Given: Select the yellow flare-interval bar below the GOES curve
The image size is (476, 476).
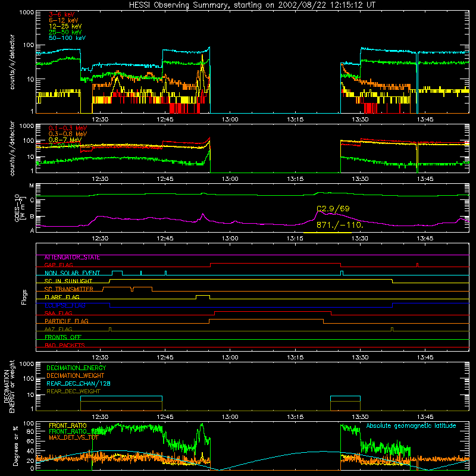Looking at the screenshot, I should tap(328, 233).
